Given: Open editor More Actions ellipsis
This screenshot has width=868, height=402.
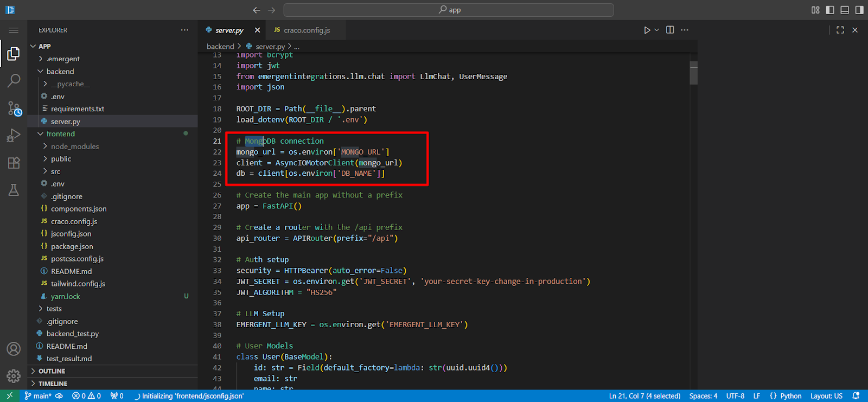Looking at the screenshot, I should click(685, 30).
